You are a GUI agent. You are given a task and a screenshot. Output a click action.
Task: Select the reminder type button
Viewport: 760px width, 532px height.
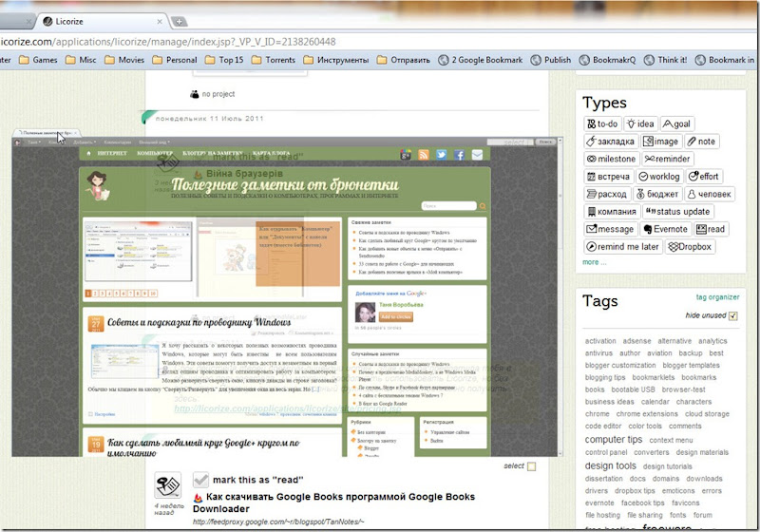click(668, 159)
